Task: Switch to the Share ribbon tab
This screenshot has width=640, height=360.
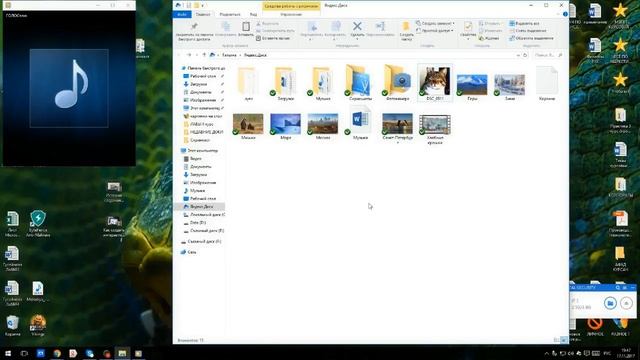Action: pos(230,14)
